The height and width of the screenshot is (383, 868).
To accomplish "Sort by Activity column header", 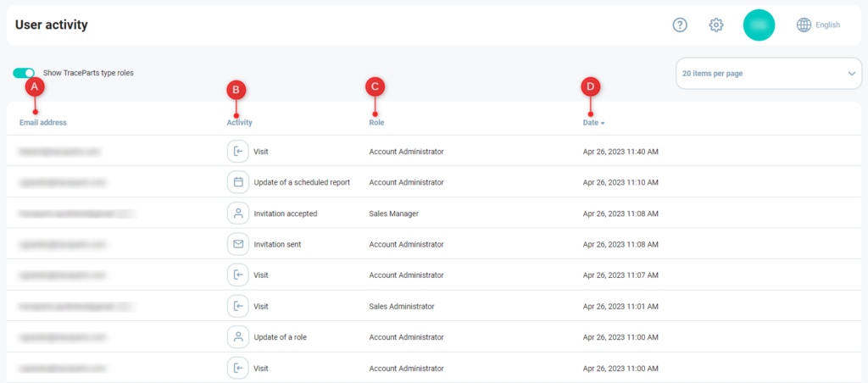I will point(239,123).
